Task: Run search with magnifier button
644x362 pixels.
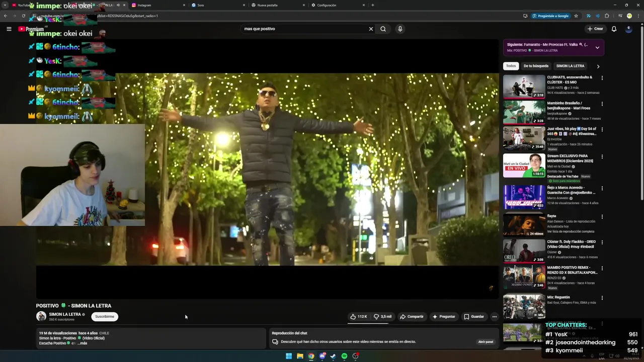Action: [x=383, y=29]
